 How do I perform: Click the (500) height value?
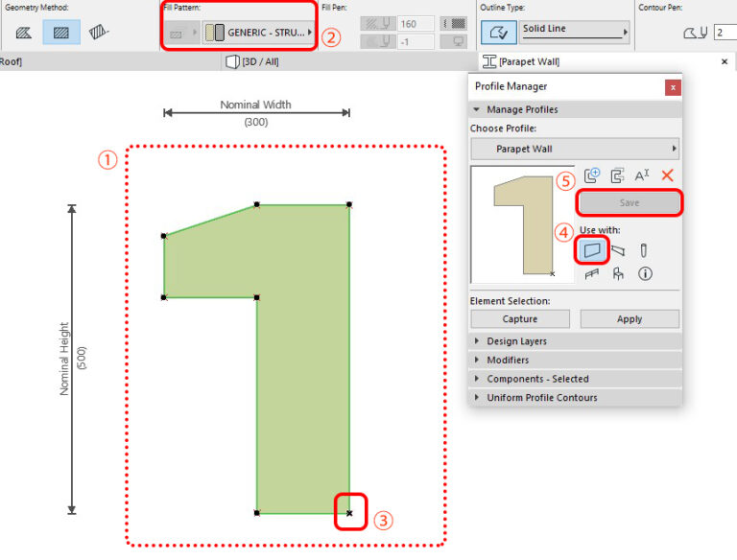[x=82, y=359]
